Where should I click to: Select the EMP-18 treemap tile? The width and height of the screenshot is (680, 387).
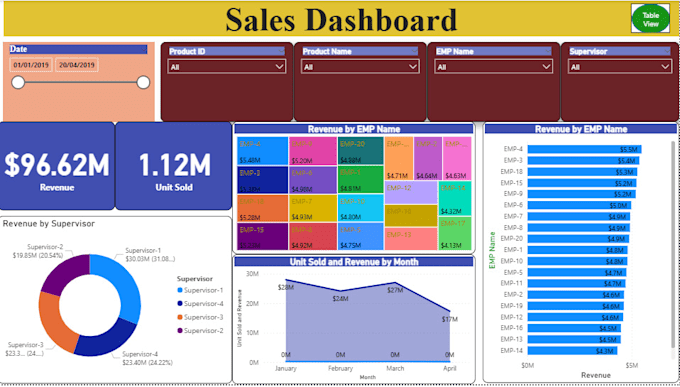[262, 208]
